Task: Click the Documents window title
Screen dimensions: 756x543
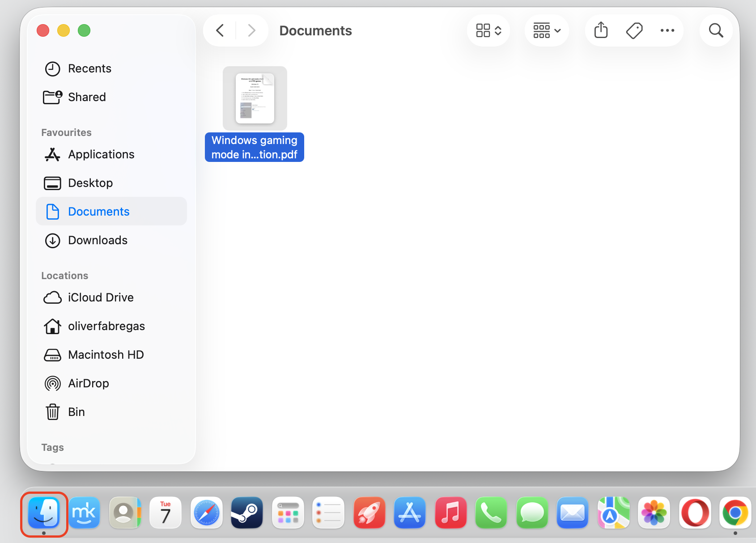Action: pyautogui.click(x=315, y=30)
